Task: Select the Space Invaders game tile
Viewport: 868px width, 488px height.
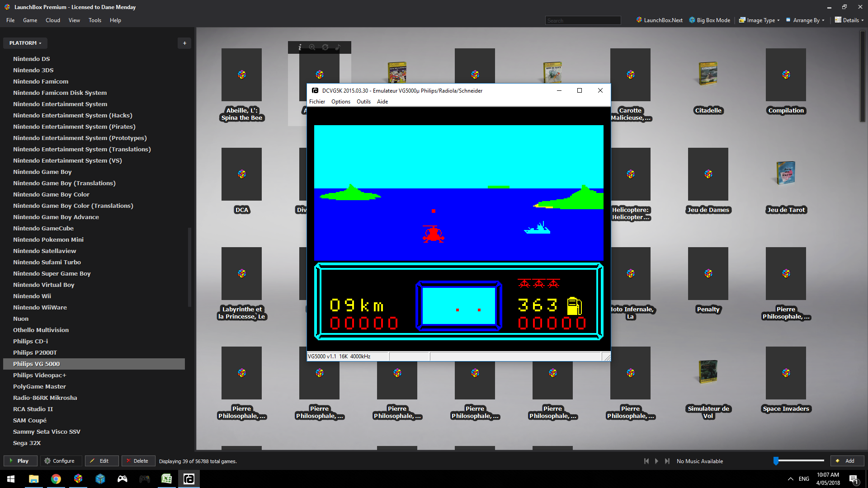Action: tap(786, 373)
